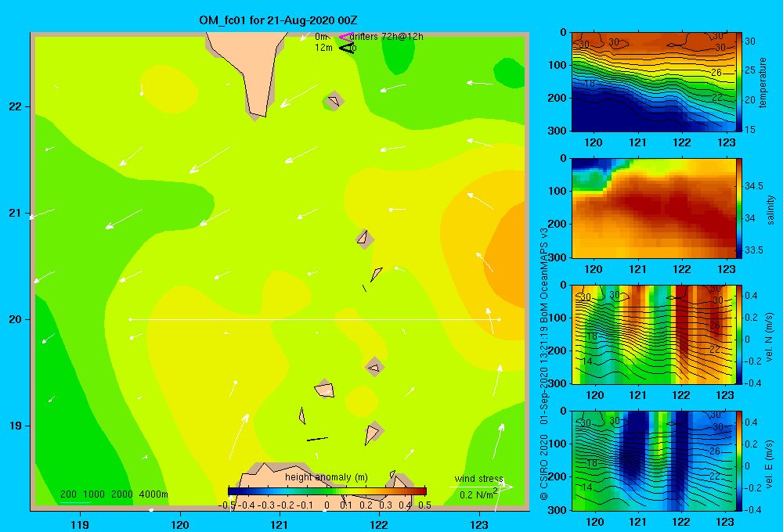Click the "4000m" bathymetry legend label
This screenshot has height=532, width=783.
click(153, 494)
